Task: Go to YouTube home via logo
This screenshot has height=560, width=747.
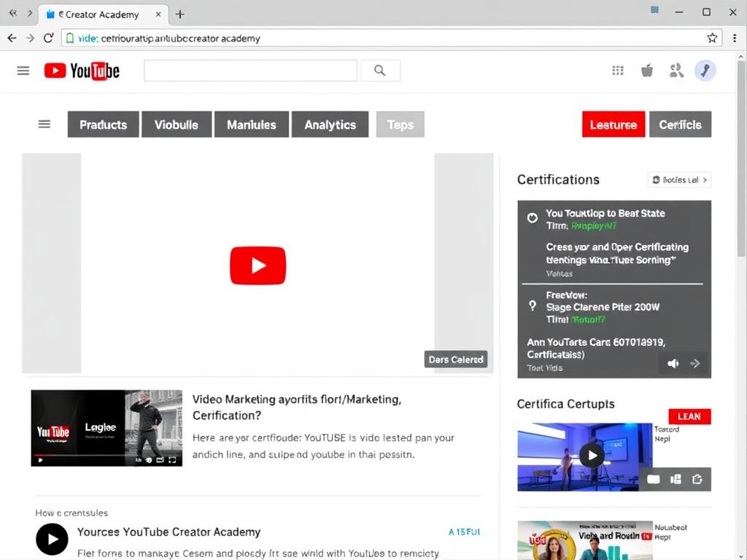Action: point(82,71)
